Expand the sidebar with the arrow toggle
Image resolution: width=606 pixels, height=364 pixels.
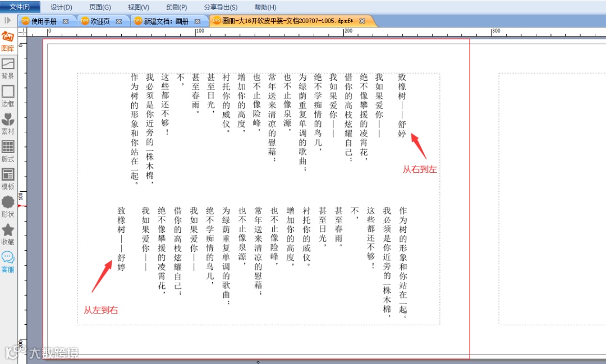pyautogui.click(x=7, y=20)
